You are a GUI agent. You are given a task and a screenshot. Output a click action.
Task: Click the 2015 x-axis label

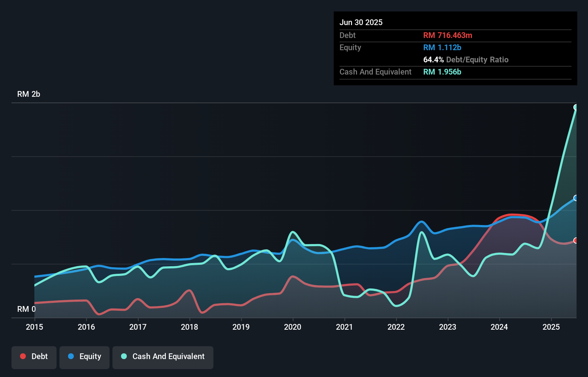34,327
